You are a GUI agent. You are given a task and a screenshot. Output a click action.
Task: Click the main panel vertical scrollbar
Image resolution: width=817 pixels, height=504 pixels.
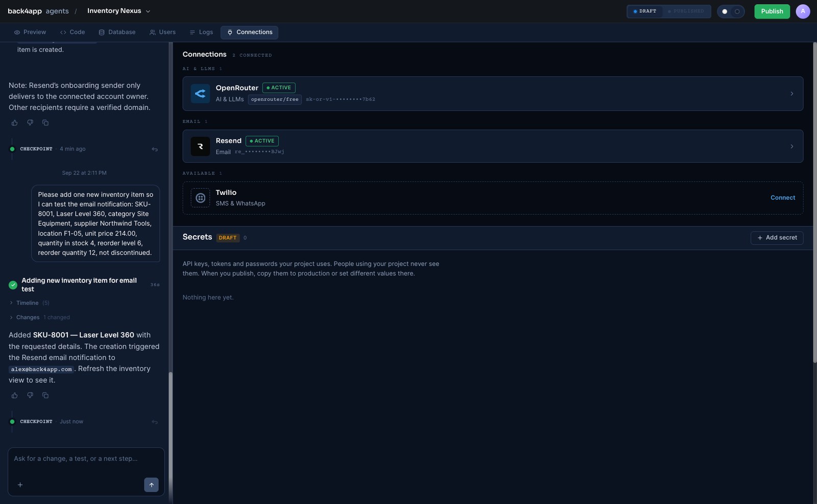tap(815, 203)
